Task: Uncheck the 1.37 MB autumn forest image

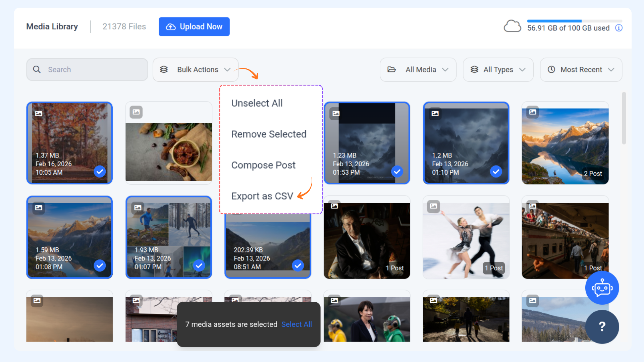Action: pos(100,172)
